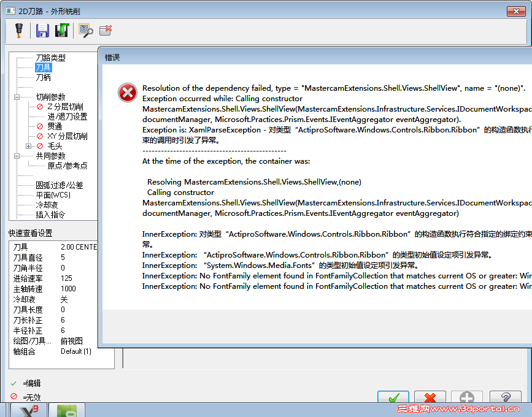Open 圆弧过滤/公差 page

point(60,185)
